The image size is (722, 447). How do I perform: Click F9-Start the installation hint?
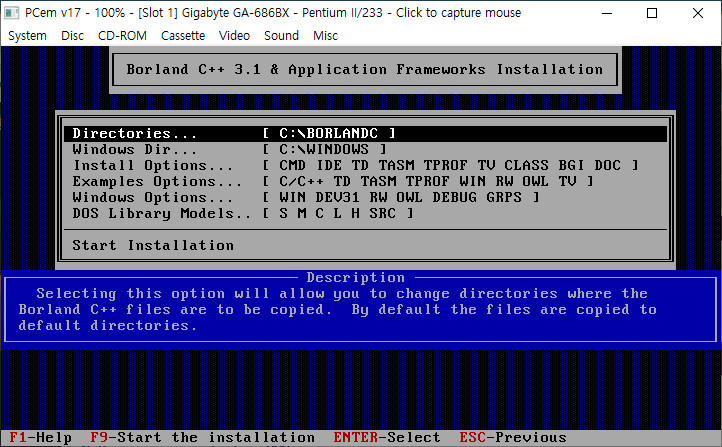click(203, 437)
